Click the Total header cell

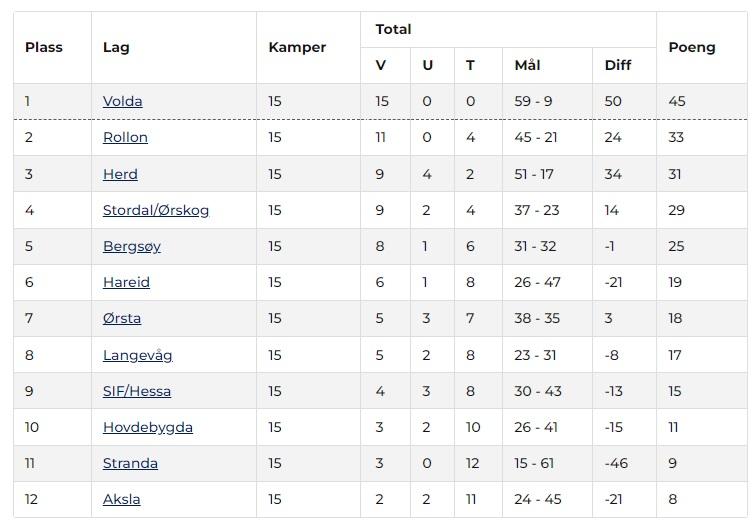[393, 29]
